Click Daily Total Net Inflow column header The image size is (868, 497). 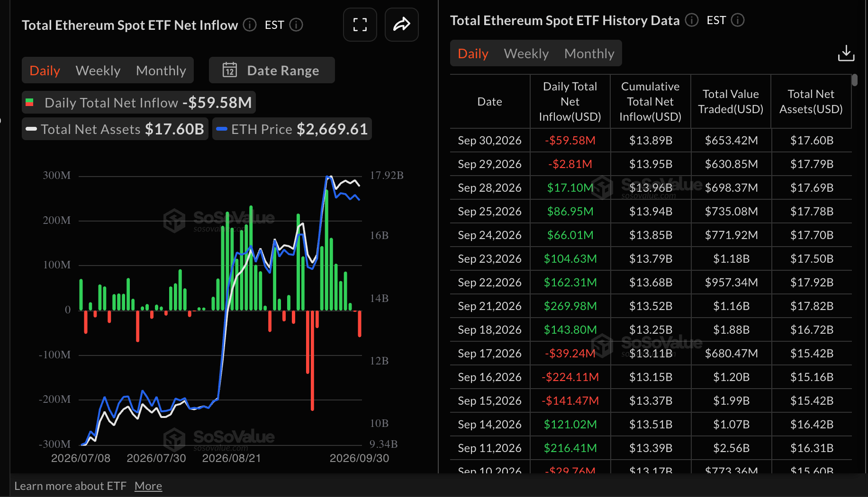pos(570,101)
